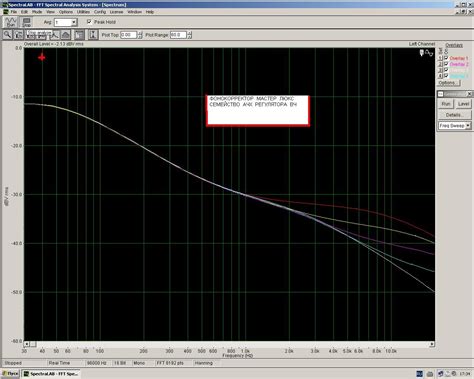
Task: Expand the Freq Sweep dropdown
Action: tap(468, 126)
